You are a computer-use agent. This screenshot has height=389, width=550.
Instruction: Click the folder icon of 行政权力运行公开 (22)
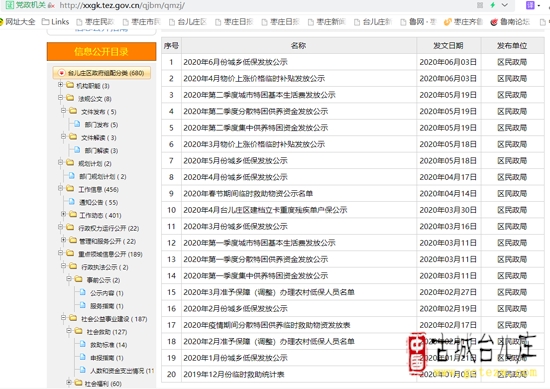[x=70, y=227]
